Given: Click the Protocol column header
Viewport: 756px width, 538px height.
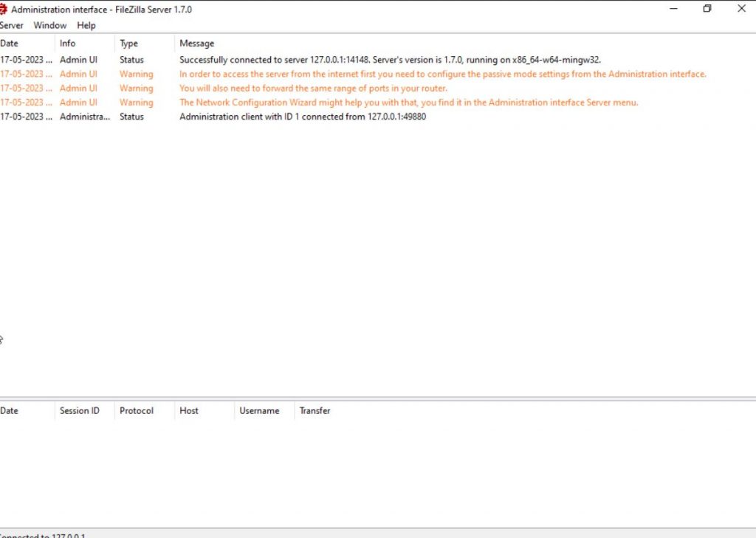Looking at the screenshot, I should (135, 410).
